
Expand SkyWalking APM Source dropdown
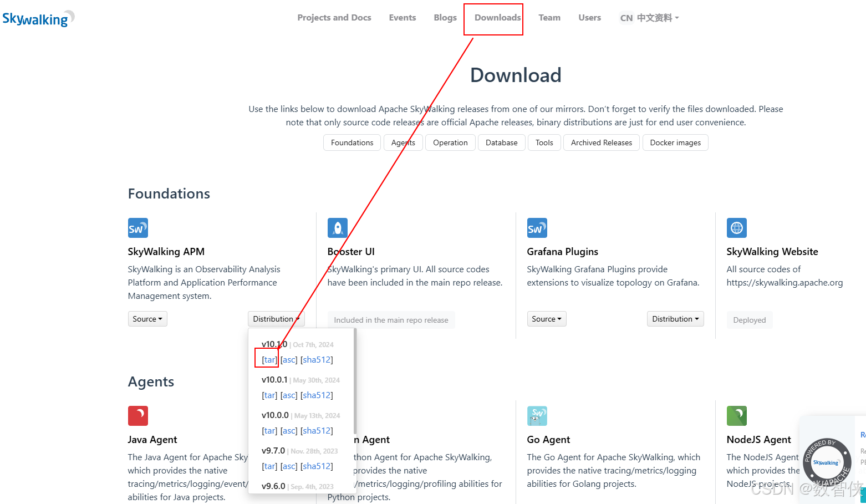tap(147, 319)
